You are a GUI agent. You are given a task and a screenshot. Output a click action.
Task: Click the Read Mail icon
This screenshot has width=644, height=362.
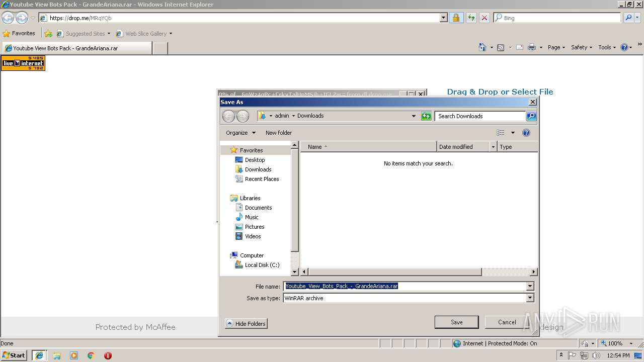519,47
